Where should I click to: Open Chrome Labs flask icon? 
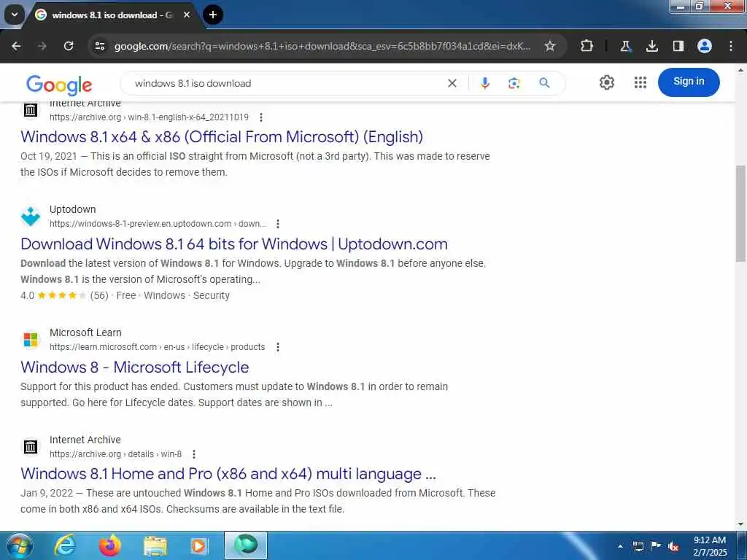(x=625, y=46)
